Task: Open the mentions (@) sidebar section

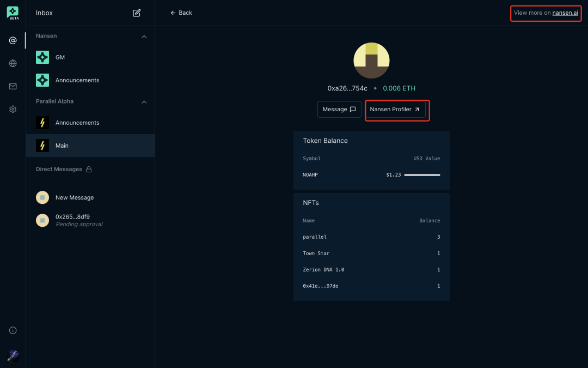Action: pyautogui.click(x=13, y=40)
